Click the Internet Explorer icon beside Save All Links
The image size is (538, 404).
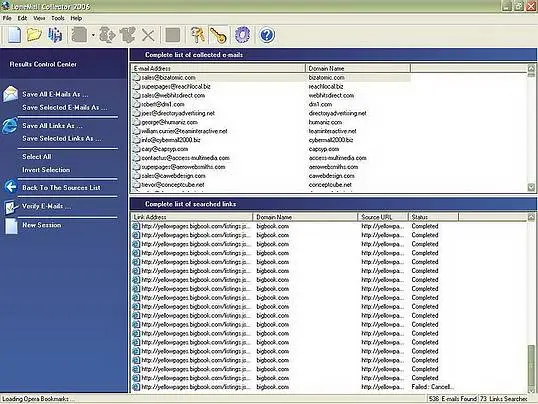(10, 125)
